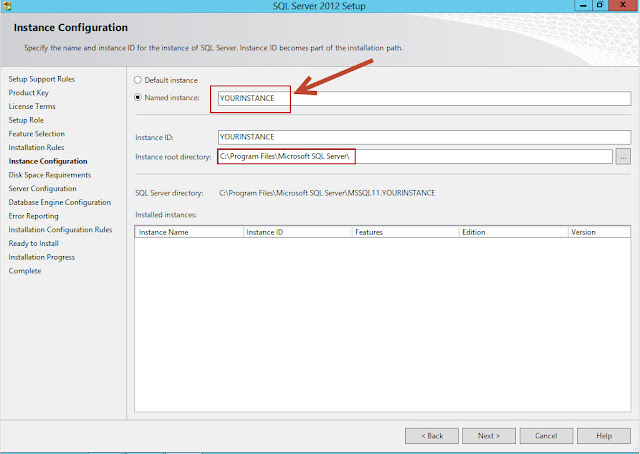Viewport: 640px width, 454px height.
Task: Click the Back button
Action: coord(432,436)
